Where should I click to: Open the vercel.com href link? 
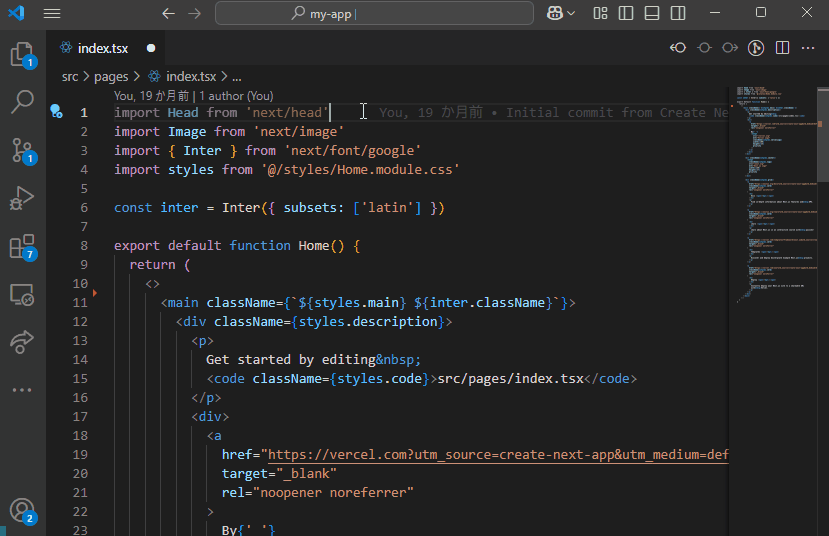coord(498,455)
